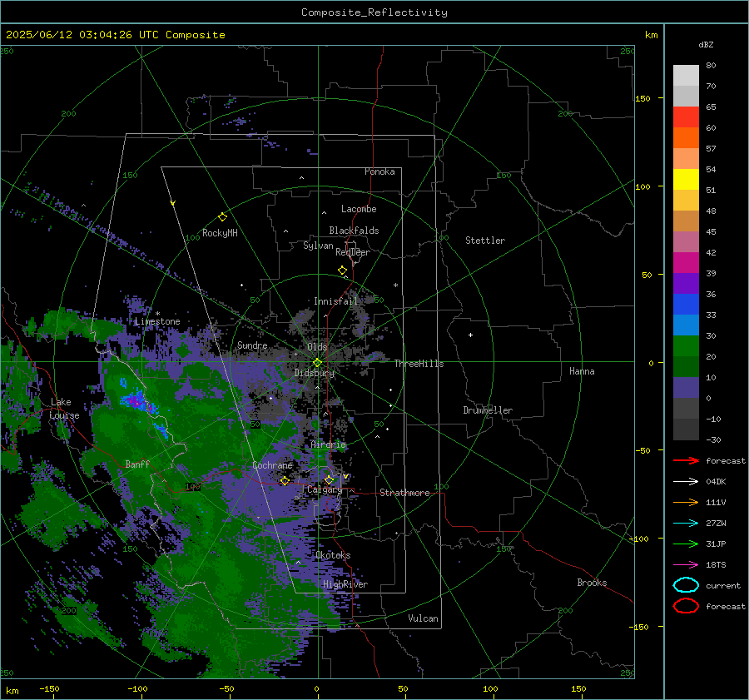Click the yellow diamond marker below RedDeer
This screenshot has height=700, width=749.
coord(342,271)
